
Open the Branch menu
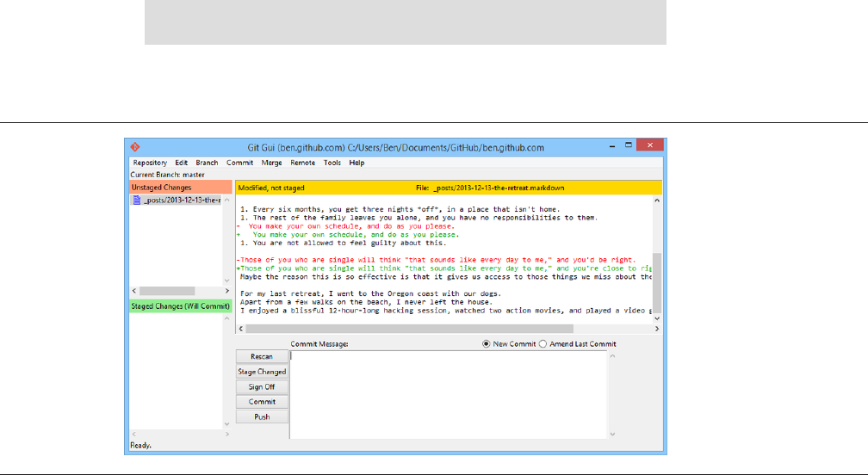[207, 163]
